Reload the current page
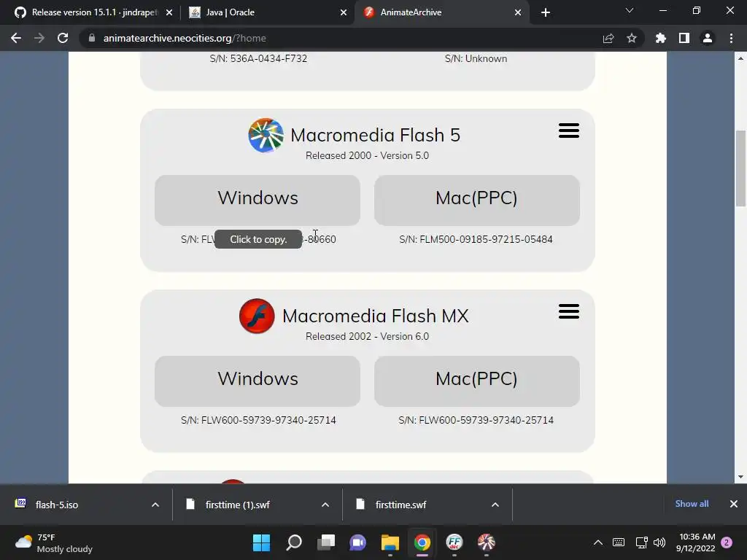 pos(63,38)
